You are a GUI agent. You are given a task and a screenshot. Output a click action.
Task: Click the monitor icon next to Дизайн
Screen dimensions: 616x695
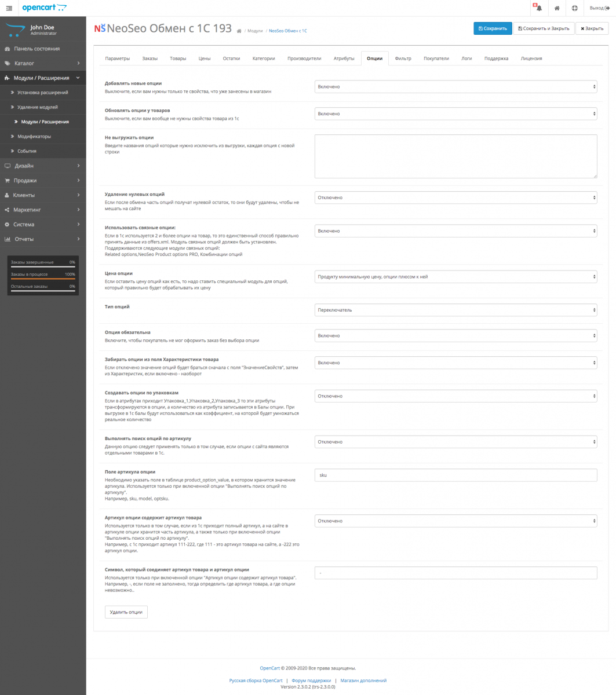[8, 166]
